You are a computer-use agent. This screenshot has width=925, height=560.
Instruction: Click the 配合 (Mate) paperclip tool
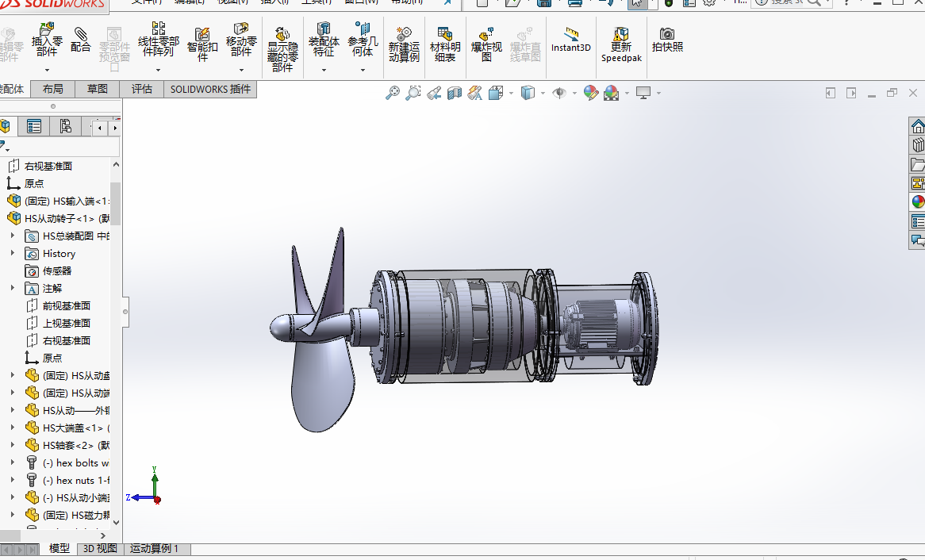(81, 40)
